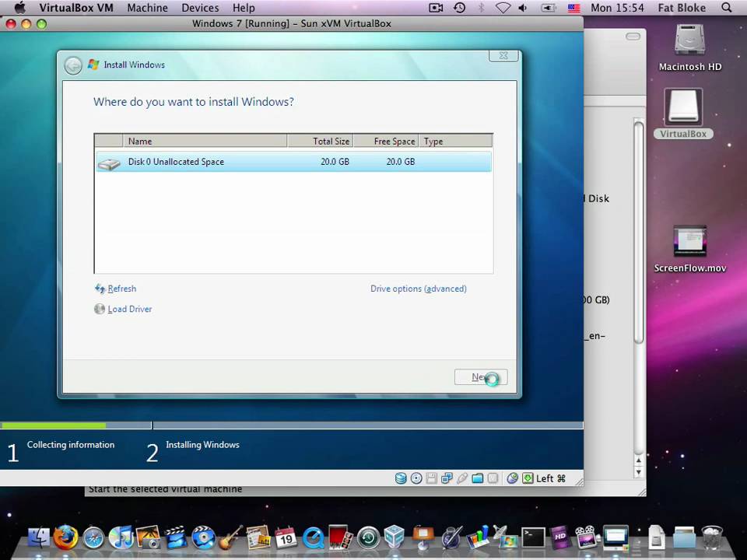The height and width of the screenshot is (560, 747).
Task: Click the Load Driver link
Action: (x=130, y=309)
